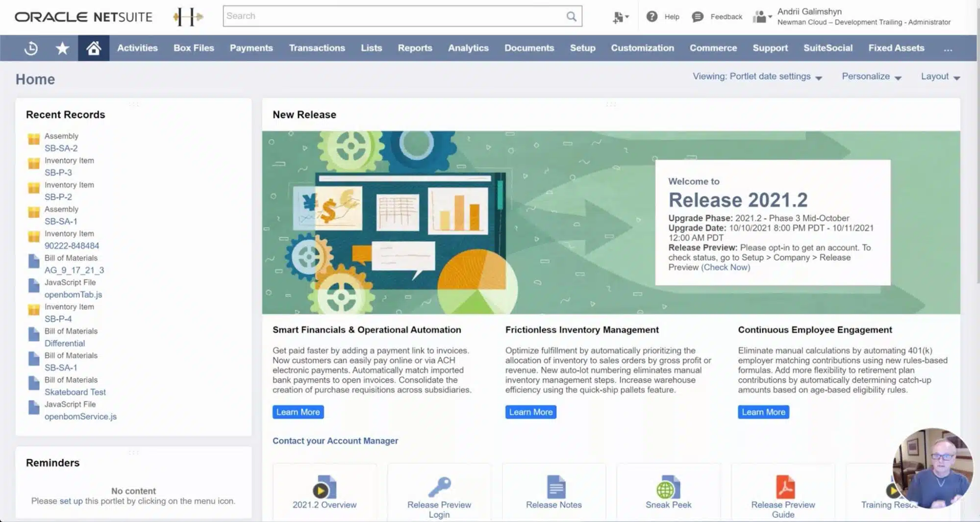Click the Sneak Peek globe icon
The height and width of the screenshot is (522, 980).
pyautogui.click(x=668, y=487)
